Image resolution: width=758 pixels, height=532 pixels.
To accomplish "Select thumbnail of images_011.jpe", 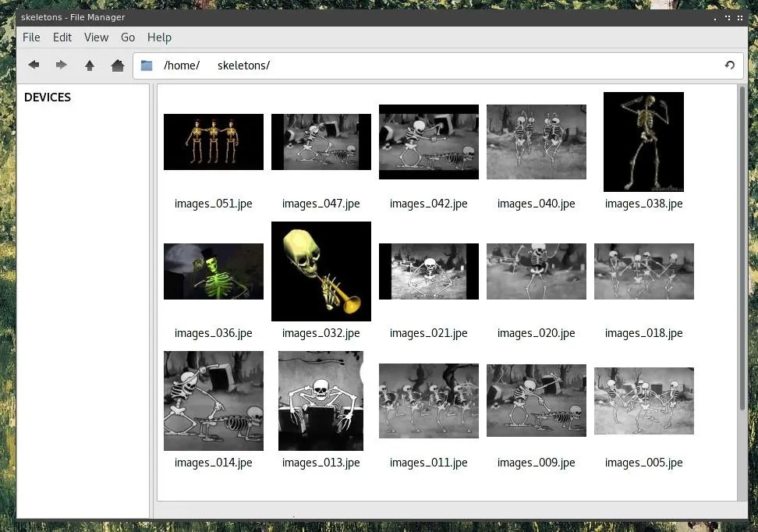I will coord(429,401).
